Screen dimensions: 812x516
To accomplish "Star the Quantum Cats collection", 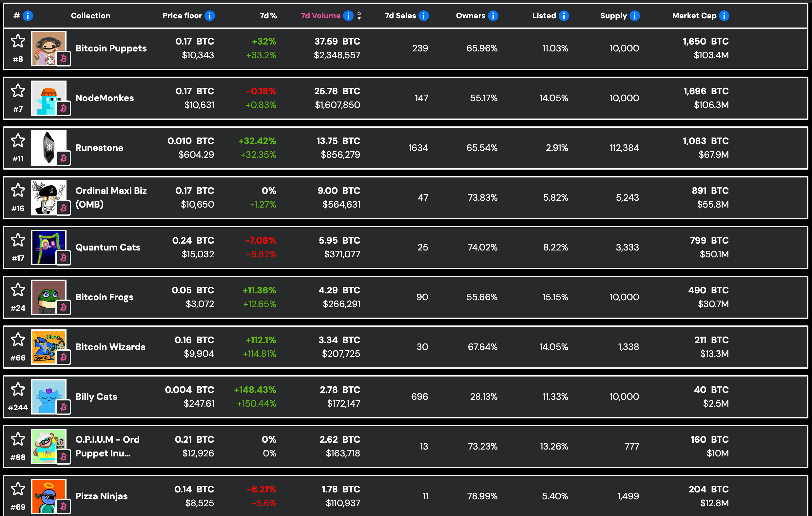I will click(18, 240).
